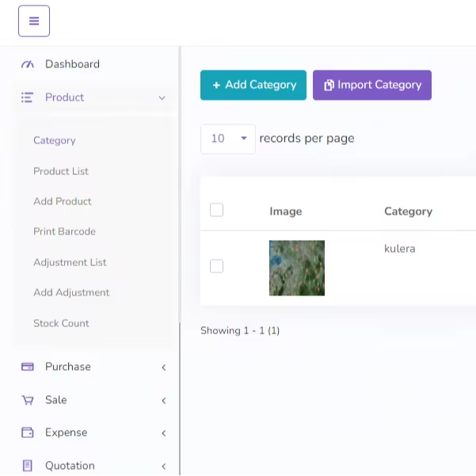Click the Purchase card icon

tap(28, 367)
